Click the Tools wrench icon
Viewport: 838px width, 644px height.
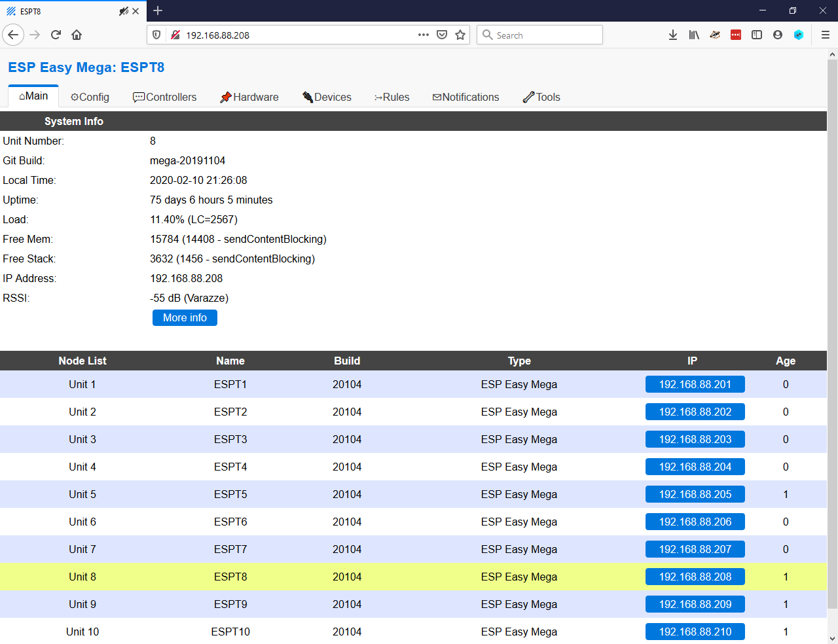[528, 97]
